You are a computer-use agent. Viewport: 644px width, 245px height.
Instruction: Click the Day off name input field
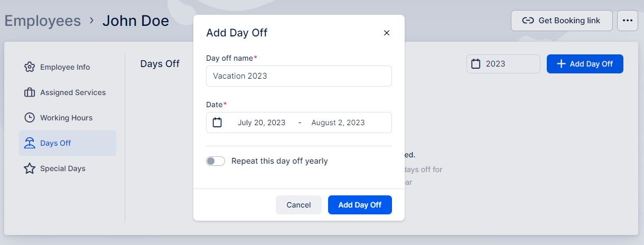299,76
